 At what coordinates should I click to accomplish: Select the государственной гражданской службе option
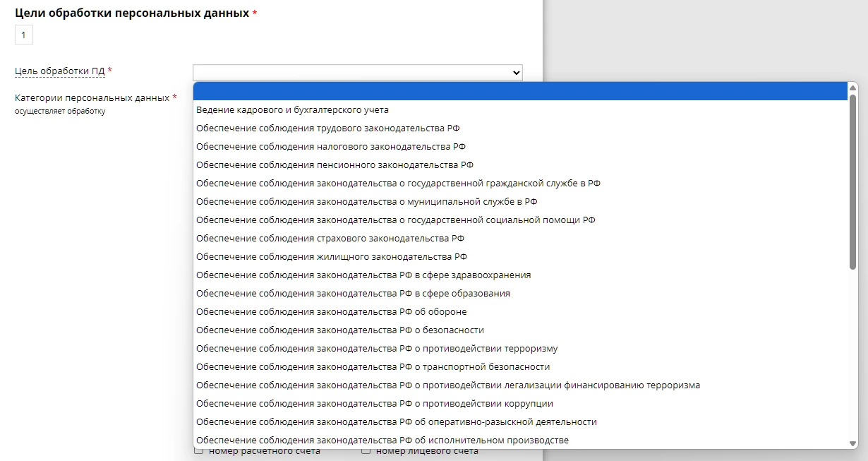(x=398, y=184)
